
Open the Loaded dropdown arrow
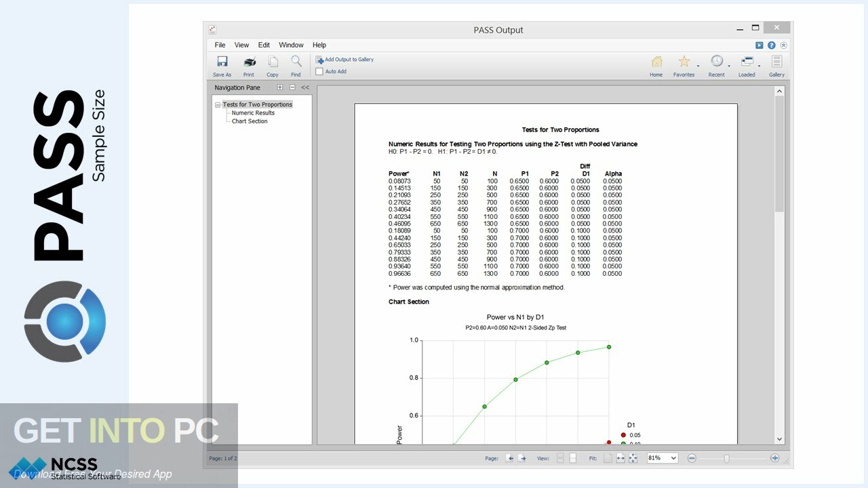point(759,66)
